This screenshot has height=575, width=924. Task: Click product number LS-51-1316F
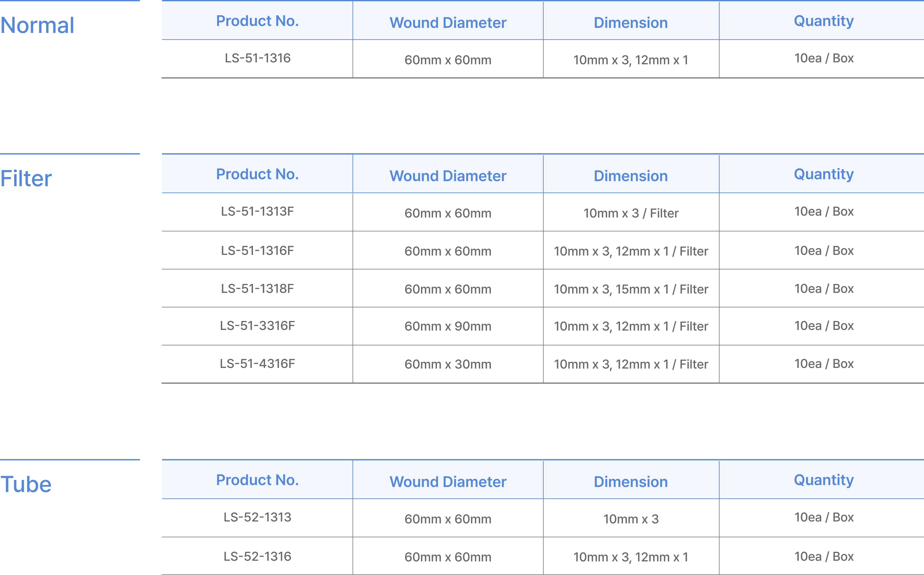257,251
